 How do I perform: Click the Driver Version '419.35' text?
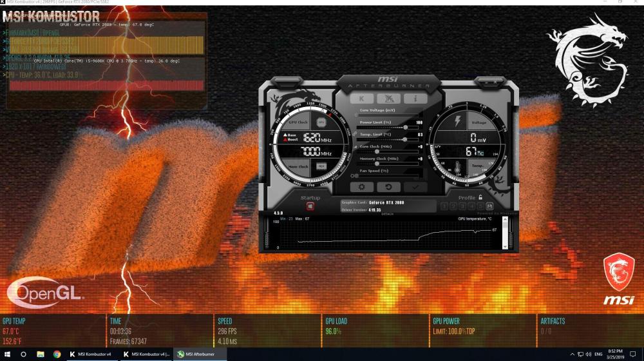coord(375,210)
